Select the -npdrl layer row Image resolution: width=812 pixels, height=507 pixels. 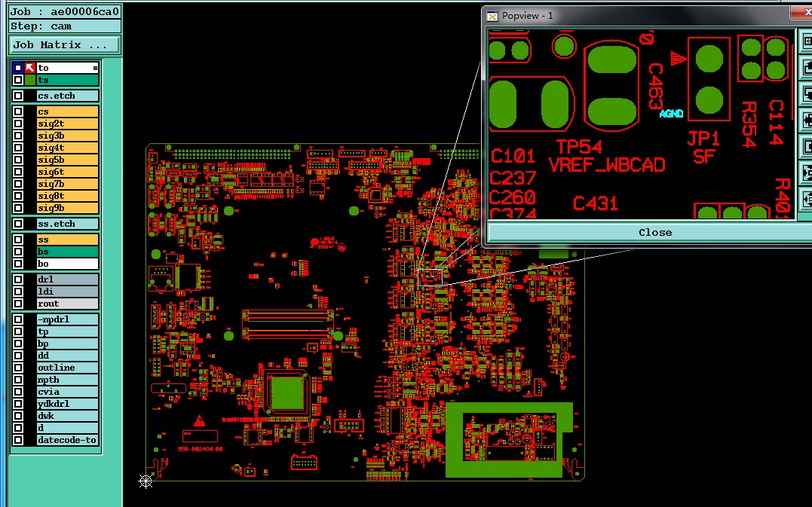click(x=67, y=319)
